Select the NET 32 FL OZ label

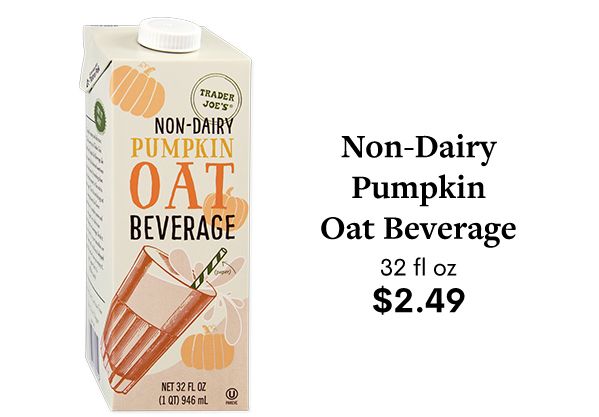[184, 387]
